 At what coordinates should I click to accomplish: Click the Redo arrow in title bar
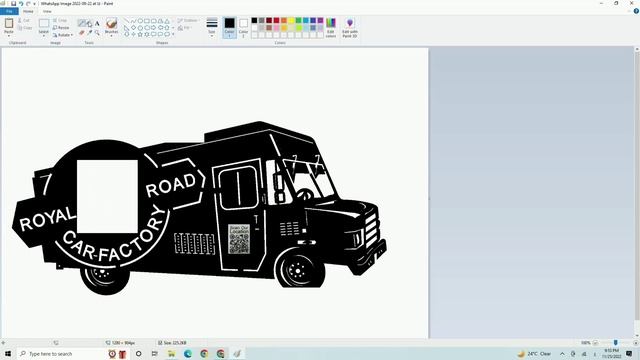[x=28, y=4]
